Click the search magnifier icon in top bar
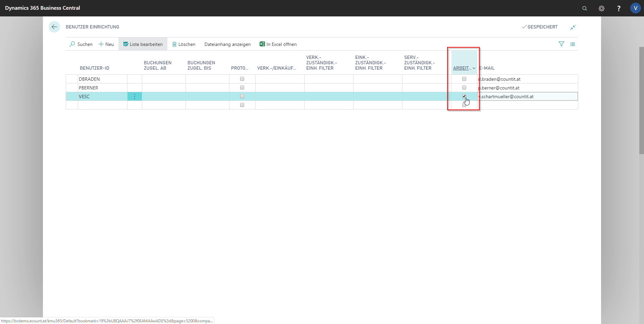644x324 pixels. coord(584,8)
